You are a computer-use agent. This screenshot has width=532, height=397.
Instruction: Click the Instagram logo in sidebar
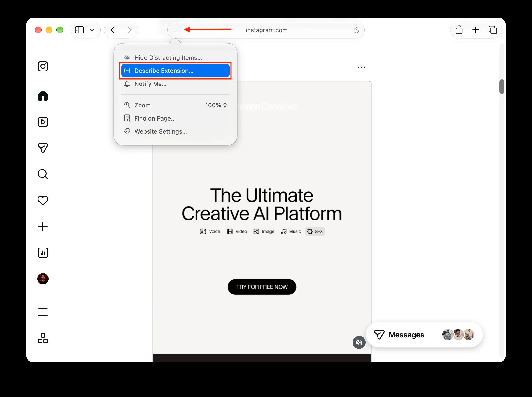[43, 66]
